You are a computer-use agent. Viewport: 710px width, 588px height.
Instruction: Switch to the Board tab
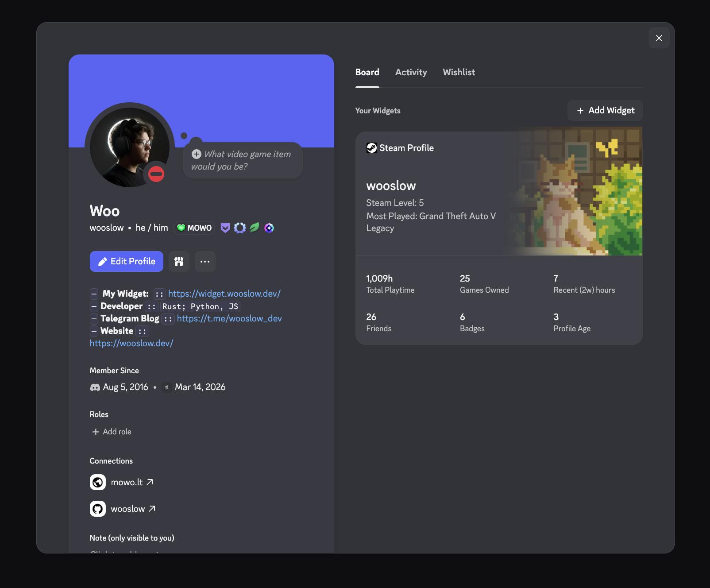point(367,72)
